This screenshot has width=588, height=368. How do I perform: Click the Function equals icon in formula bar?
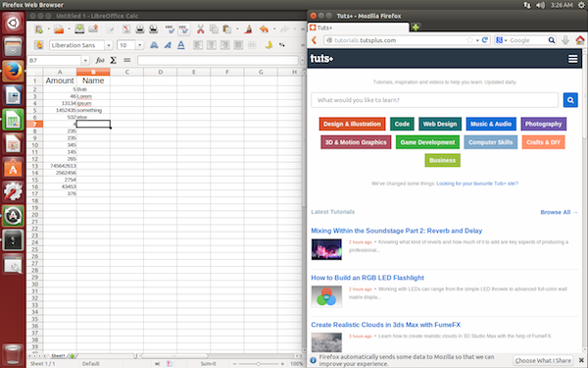tap(126, 60)
